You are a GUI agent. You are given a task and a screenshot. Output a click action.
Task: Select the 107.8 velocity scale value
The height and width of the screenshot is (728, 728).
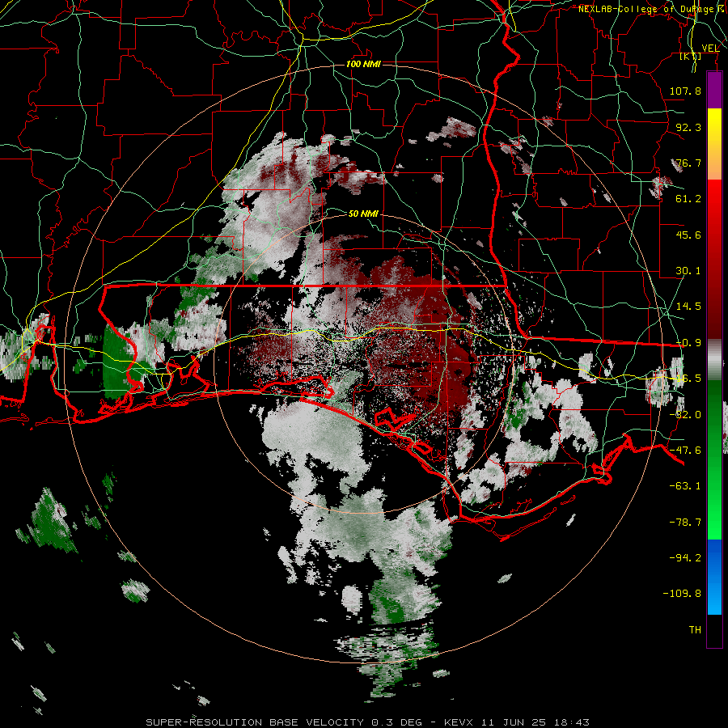(x=685, y=91)
